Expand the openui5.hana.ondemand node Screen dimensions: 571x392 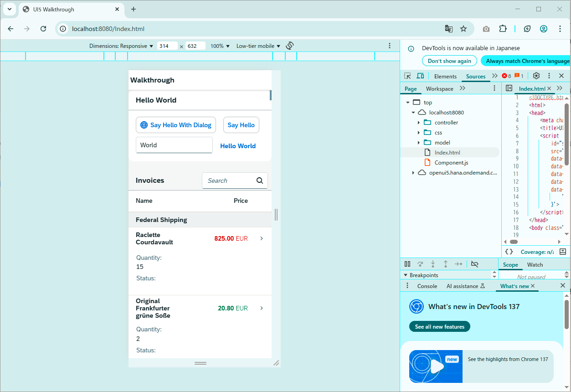tap(413, 173)
